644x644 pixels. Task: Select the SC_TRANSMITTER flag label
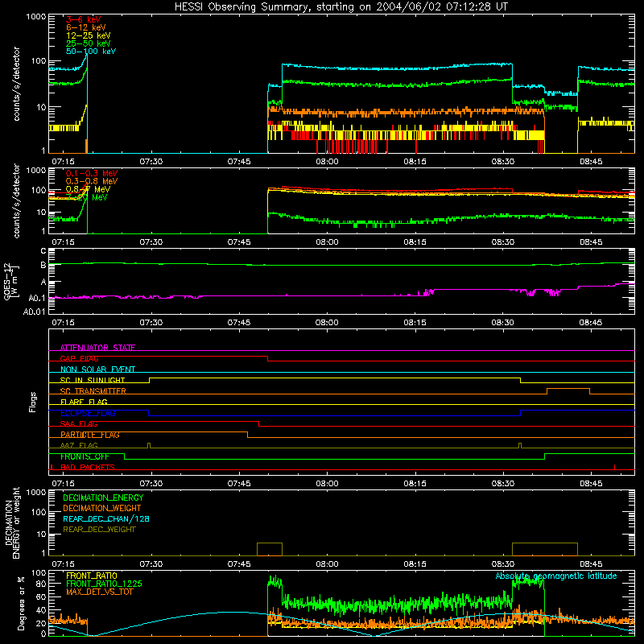93,391
